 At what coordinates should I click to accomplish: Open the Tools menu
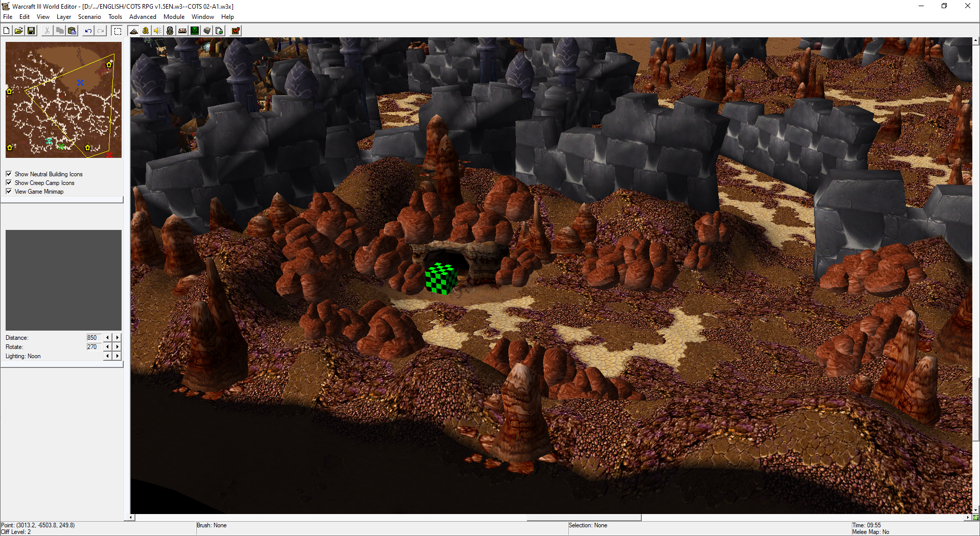tap(115, 17)
